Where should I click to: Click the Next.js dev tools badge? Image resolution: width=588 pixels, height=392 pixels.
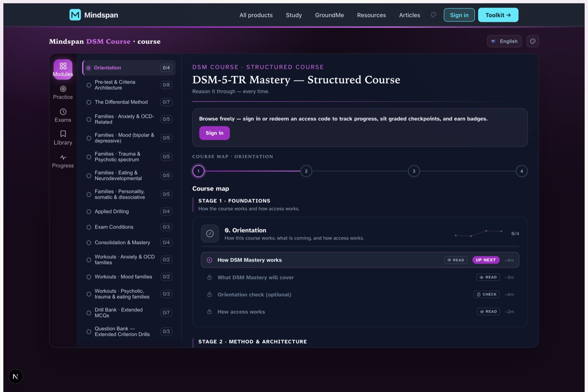(x=15, y=377)
